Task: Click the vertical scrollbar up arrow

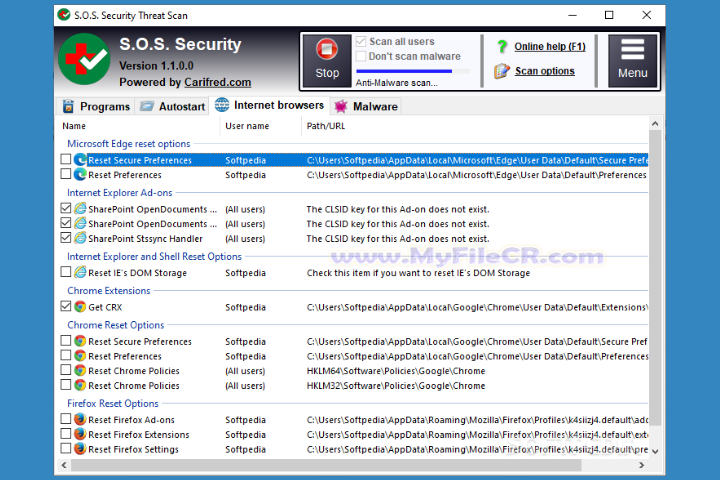Action: point(655,123)
